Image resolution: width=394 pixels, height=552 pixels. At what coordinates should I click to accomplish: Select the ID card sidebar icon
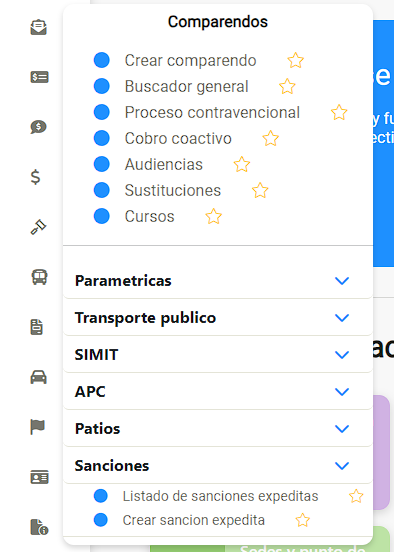[x=39, y=477]
